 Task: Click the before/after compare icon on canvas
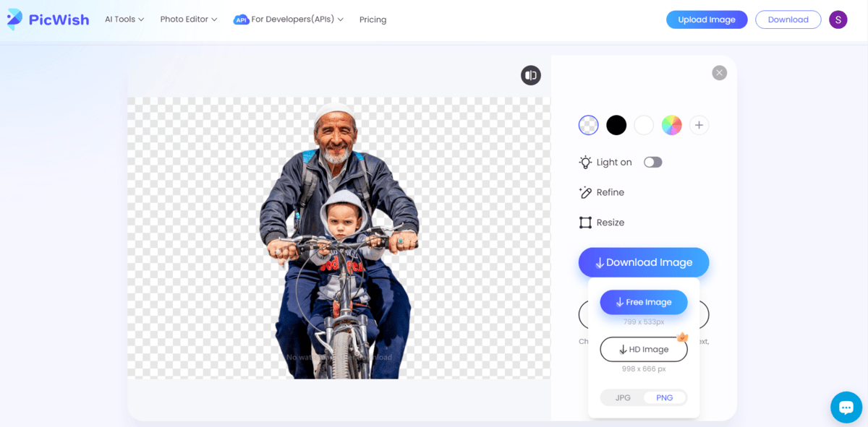530,75
